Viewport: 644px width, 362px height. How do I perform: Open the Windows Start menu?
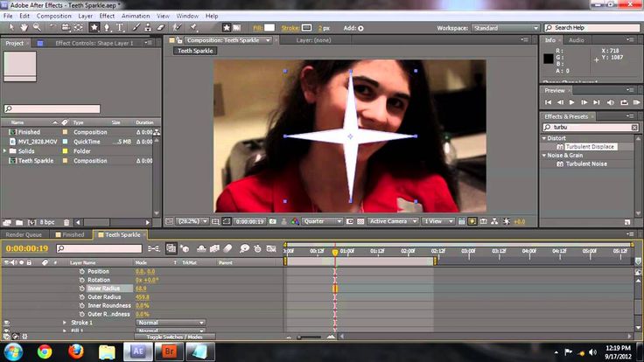(x=13, y=352)
